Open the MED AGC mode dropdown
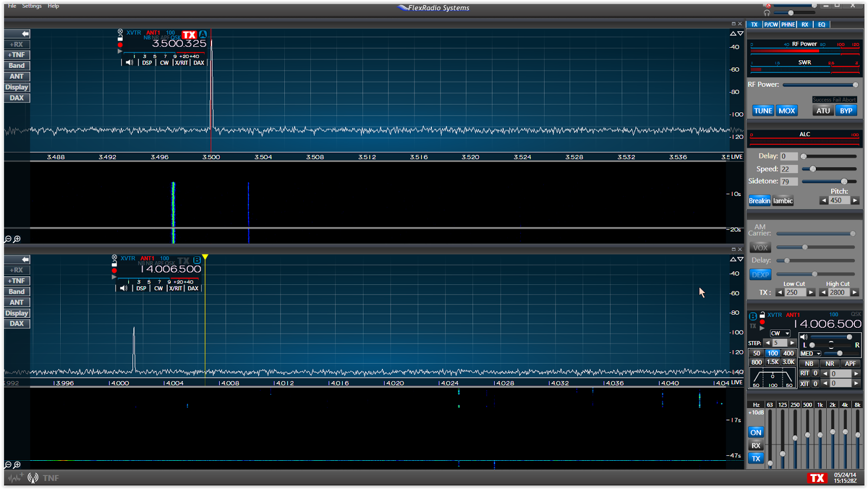Screen dimensions: 868x489 tap(811, 353)
